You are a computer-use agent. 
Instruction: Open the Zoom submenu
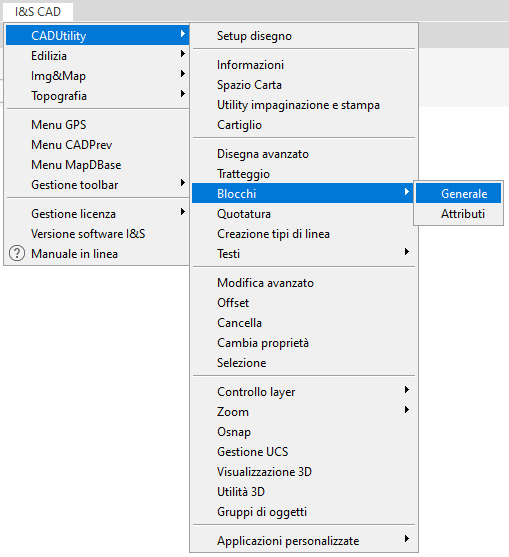pyautogui.click(x=303, y=412)
